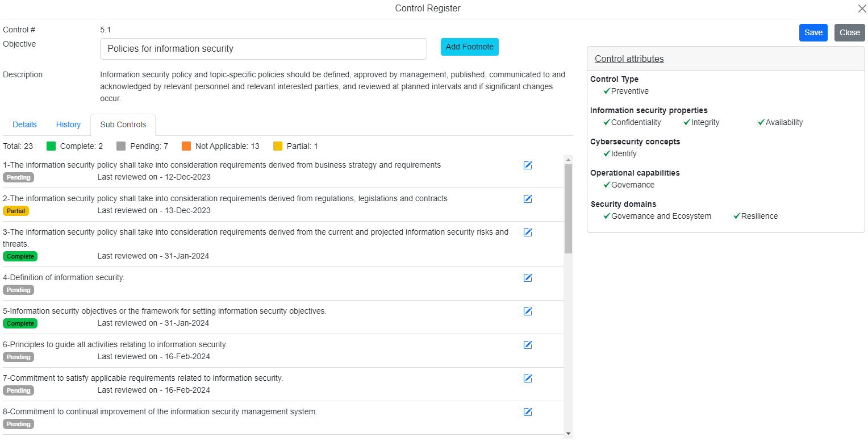Edit sub control 1 about business strategy
Image resolution: width=868 pixels, height=441 pixels.
(528, 165)
